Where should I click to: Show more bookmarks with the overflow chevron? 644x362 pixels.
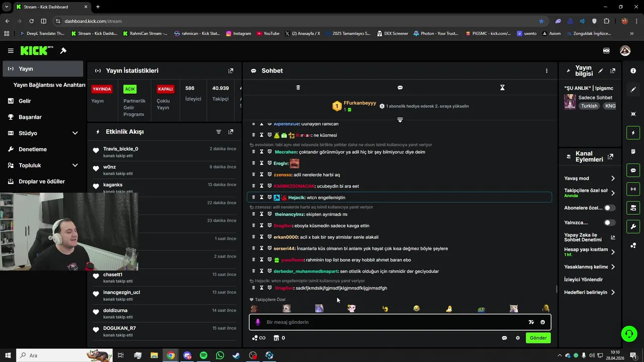(632, 34)
